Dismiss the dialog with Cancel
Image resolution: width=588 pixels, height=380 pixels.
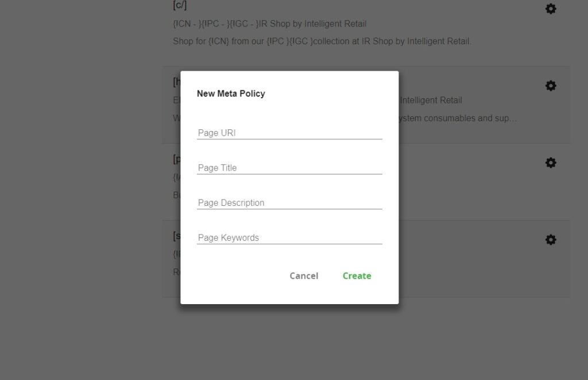pos(304,276)
